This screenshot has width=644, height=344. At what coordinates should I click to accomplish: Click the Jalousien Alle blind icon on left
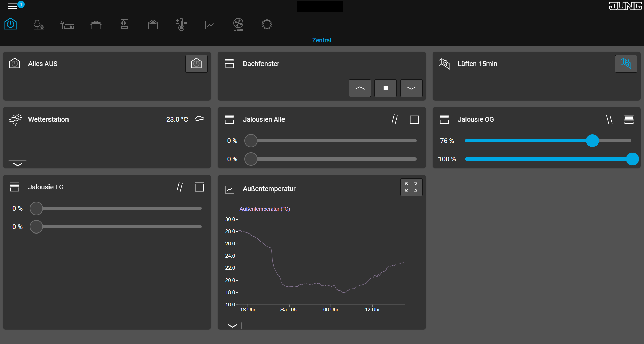click(x=229, y=119)
